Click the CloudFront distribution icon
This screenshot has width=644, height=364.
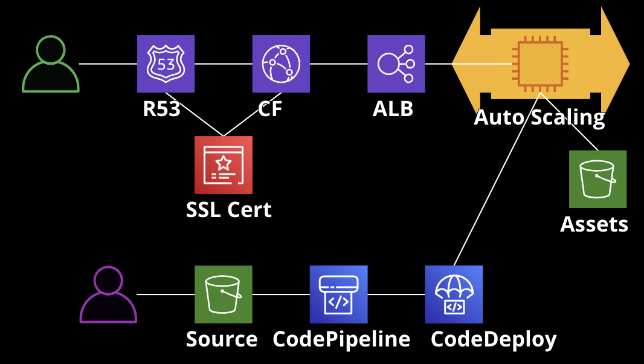click(x=281, y=63)
